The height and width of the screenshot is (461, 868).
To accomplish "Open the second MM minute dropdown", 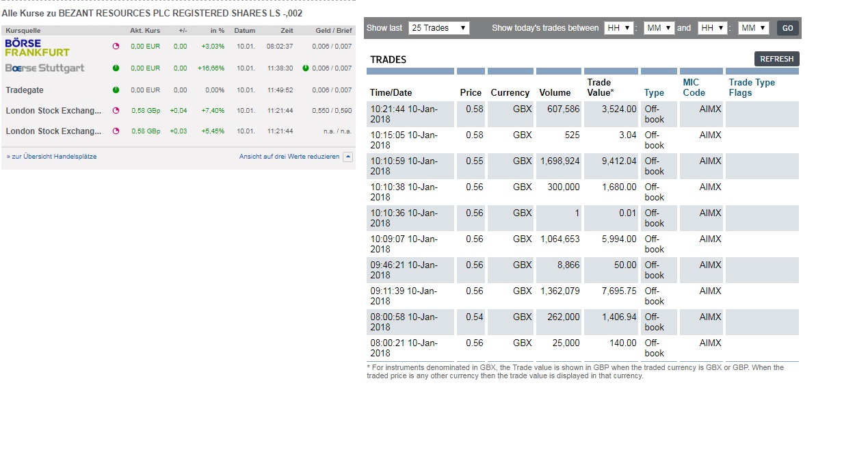I will pos(753,28).
